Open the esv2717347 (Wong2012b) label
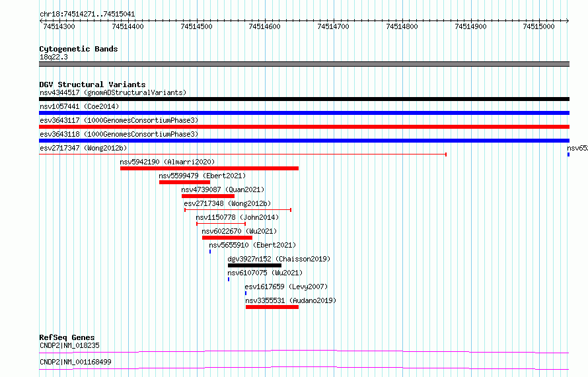 83,148
